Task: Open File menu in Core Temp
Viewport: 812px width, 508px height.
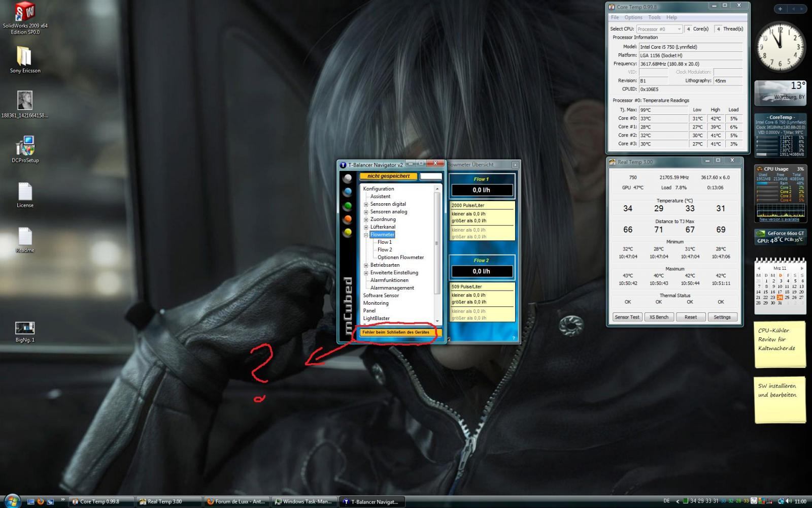Action: click(615, 17)
